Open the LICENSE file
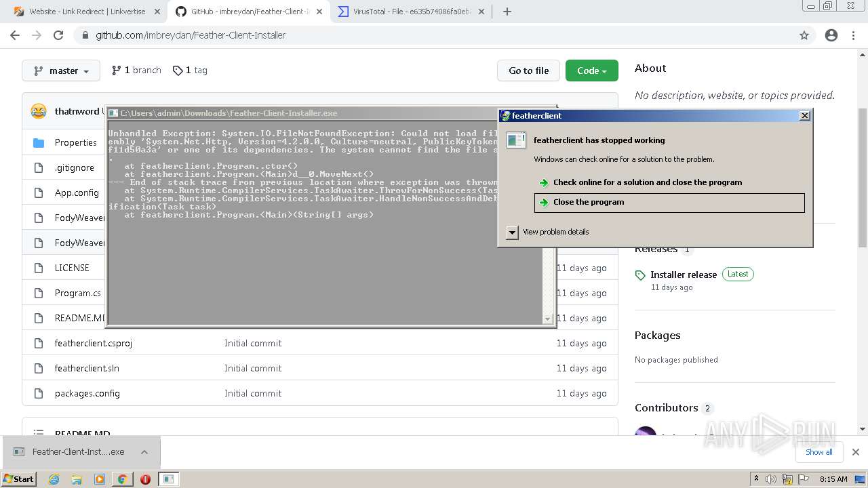 [72, 268]
